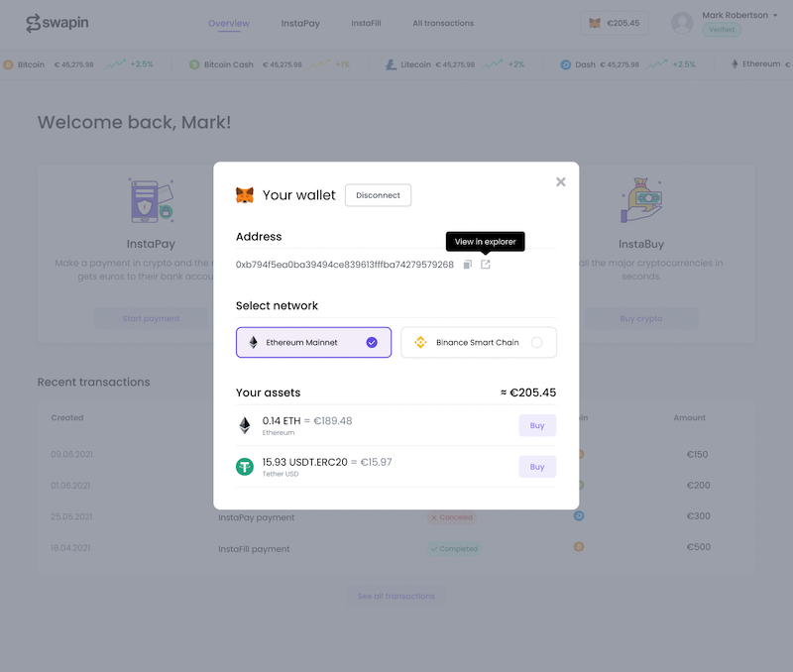
Task: Click the Swapin logo
Action: click(57, 23)
